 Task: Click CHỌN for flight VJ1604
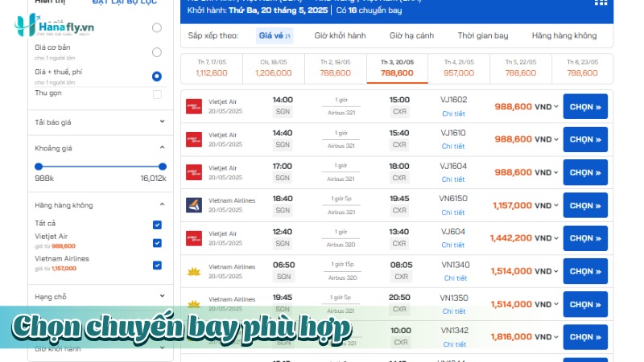click(585, 172)
